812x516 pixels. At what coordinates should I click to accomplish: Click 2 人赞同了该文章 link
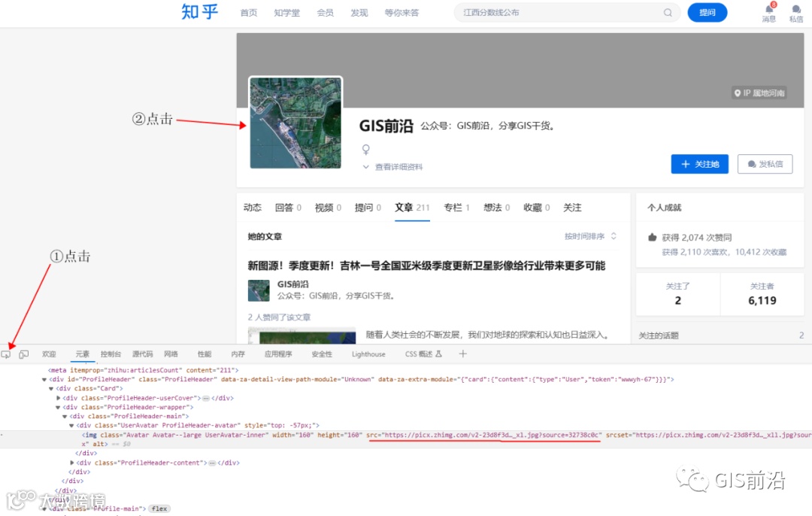pyautogui.click(x=279, y=317)
